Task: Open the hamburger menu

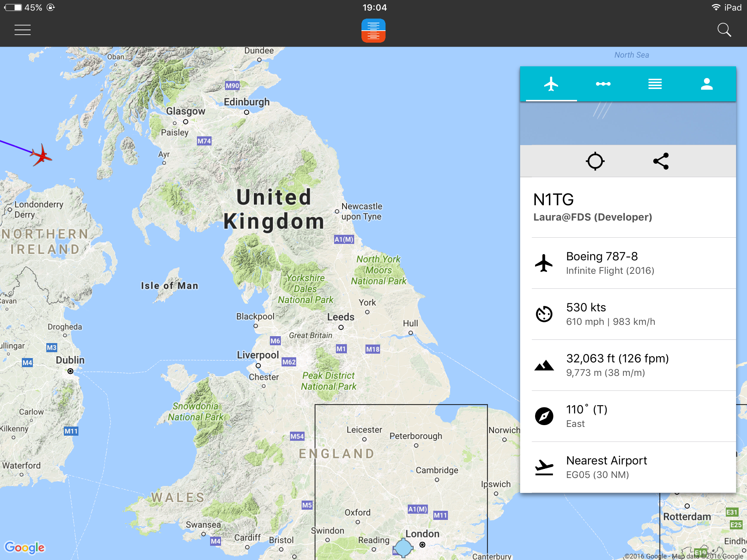Action: [x=22, y=30]
